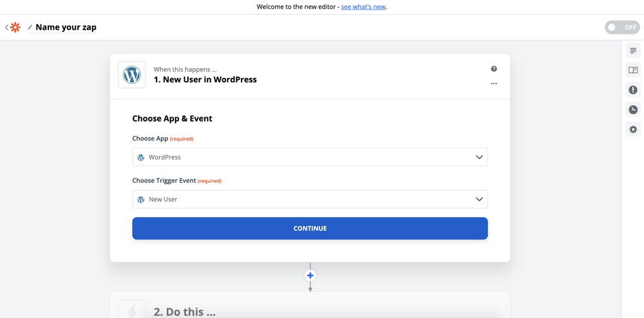
Task: Open the "see what's new" link
Action: pyautogui.click(x=363, y=7)
